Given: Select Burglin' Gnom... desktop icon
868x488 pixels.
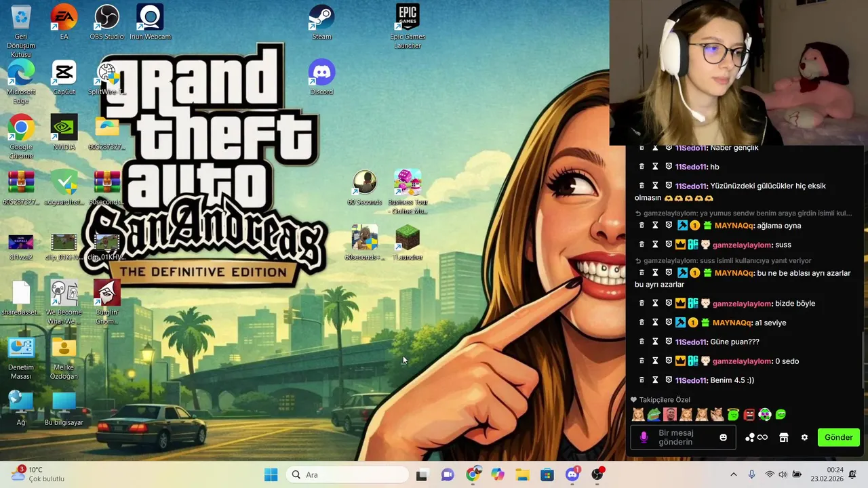Looking at the screenshot, I should click(106, 302).
